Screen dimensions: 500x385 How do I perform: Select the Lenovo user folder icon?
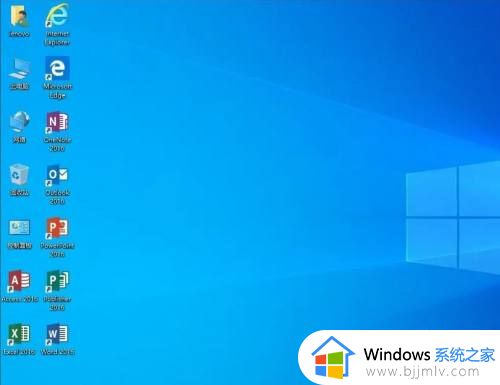pos(19,16)
